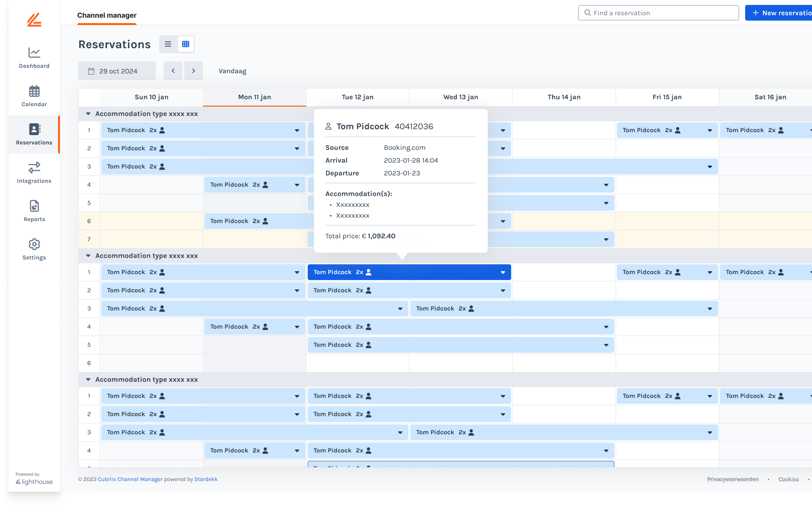Open the Reports section
The width and height of the screenshot is (812, 508).
(34, 211)
